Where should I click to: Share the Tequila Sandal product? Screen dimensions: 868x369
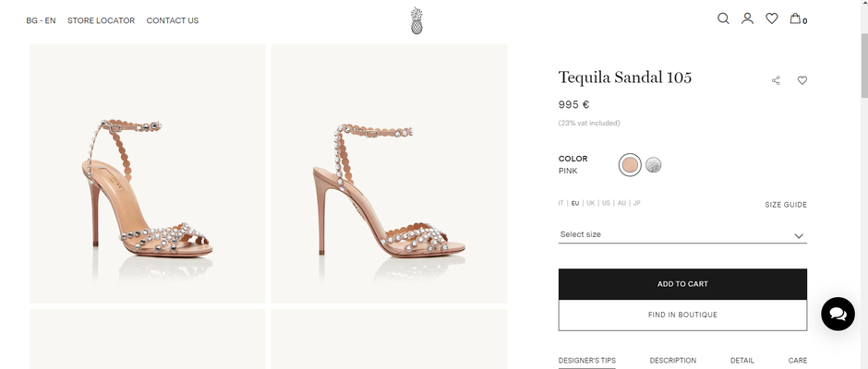tap(776, 80)
